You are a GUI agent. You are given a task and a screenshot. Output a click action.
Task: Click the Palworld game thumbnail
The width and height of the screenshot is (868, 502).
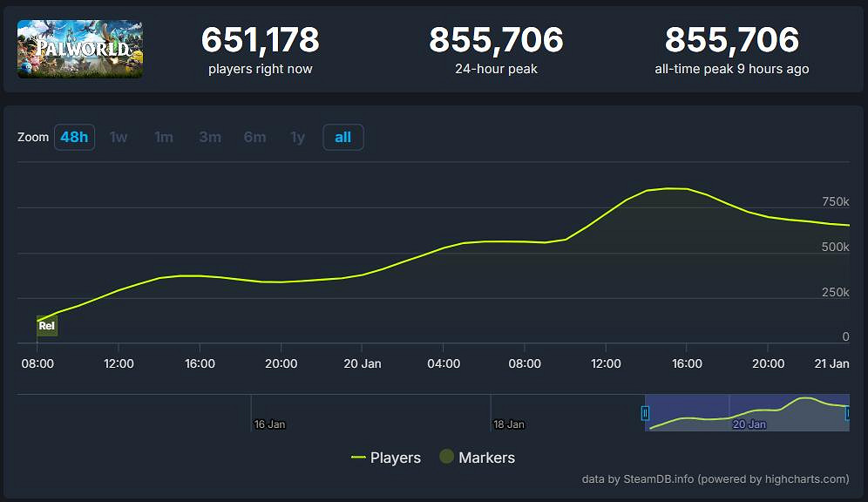pyautogui.click(x=80, y=50)
